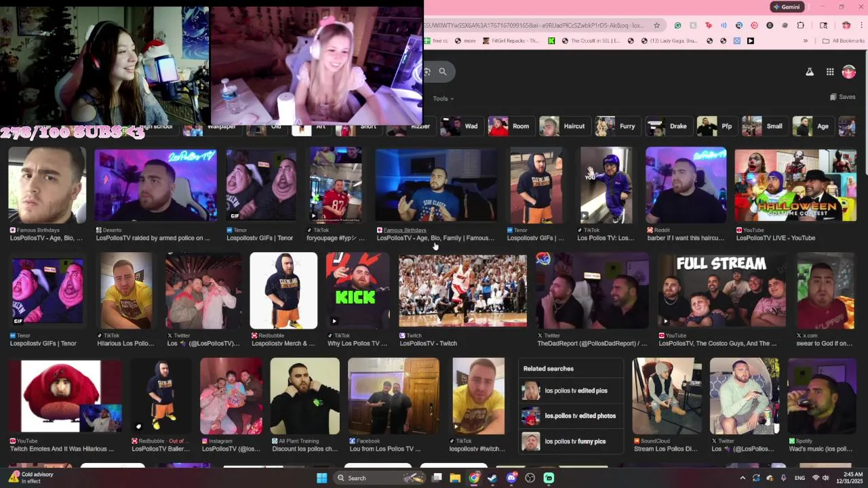Open Search Labs flask icon
The height and width of the screenshot is (488, 868).
(x=810, y=72)
